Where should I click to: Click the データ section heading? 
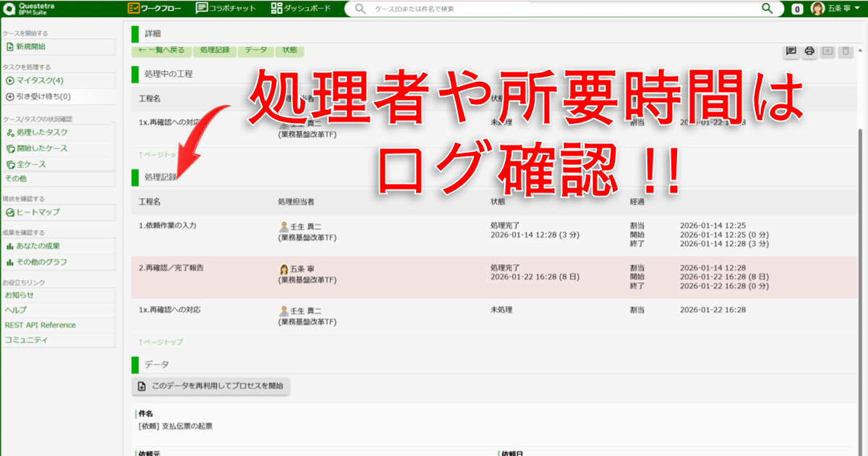click(156, 365)
